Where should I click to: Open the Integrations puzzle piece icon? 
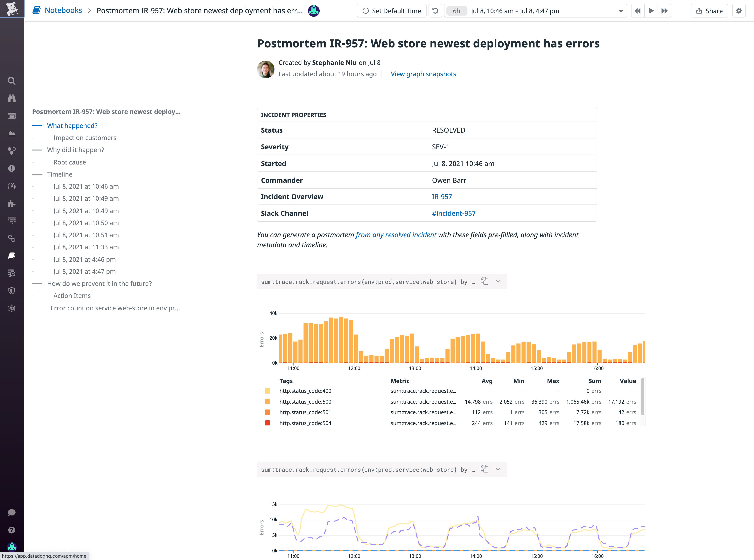11,203
